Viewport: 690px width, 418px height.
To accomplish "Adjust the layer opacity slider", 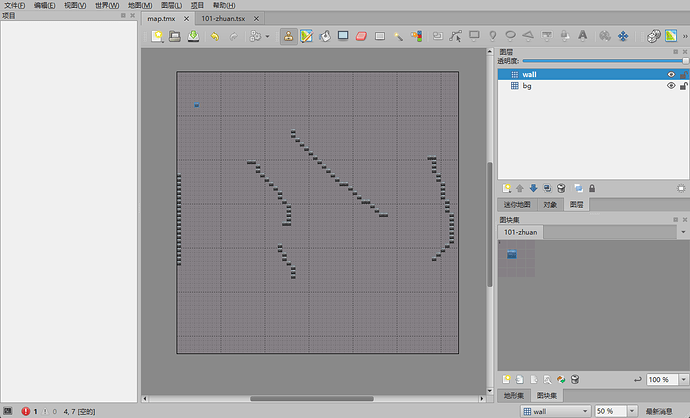I will (605, 61).
